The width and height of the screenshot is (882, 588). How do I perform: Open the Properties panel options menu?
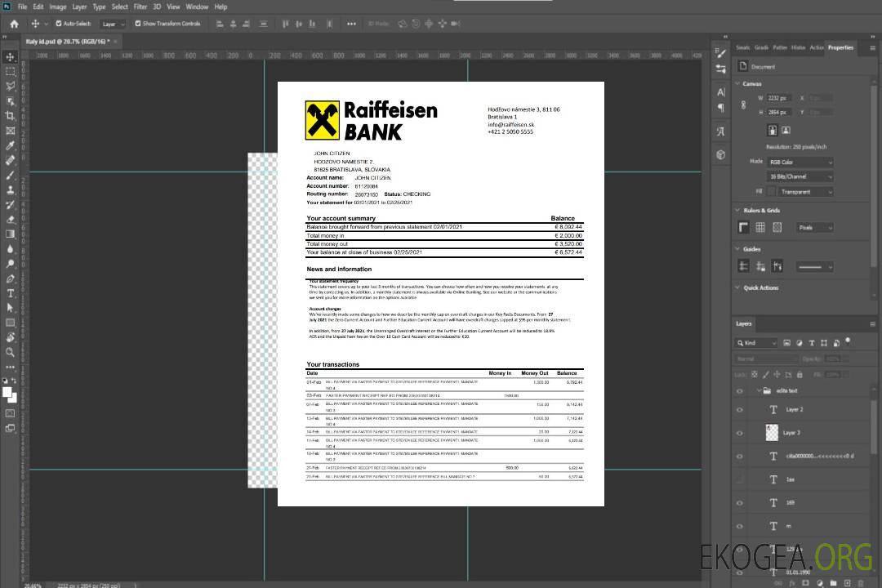[872, 48]
